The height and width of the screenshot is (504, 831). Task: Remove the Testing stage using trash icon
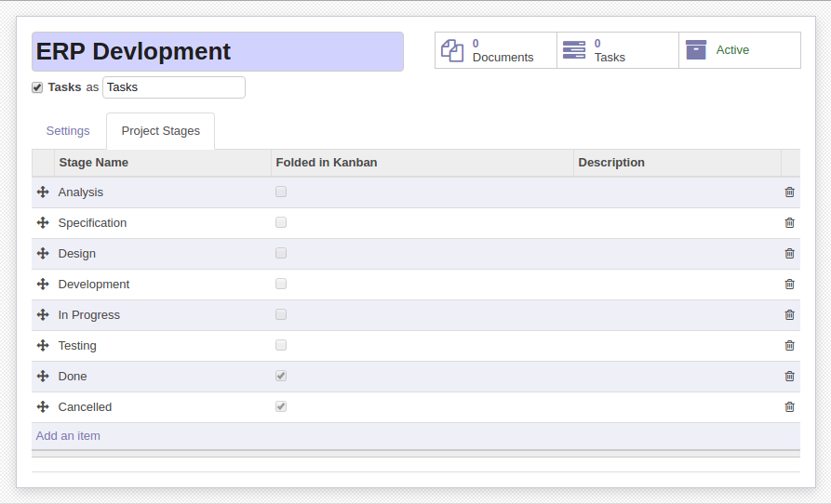point(789,346)
